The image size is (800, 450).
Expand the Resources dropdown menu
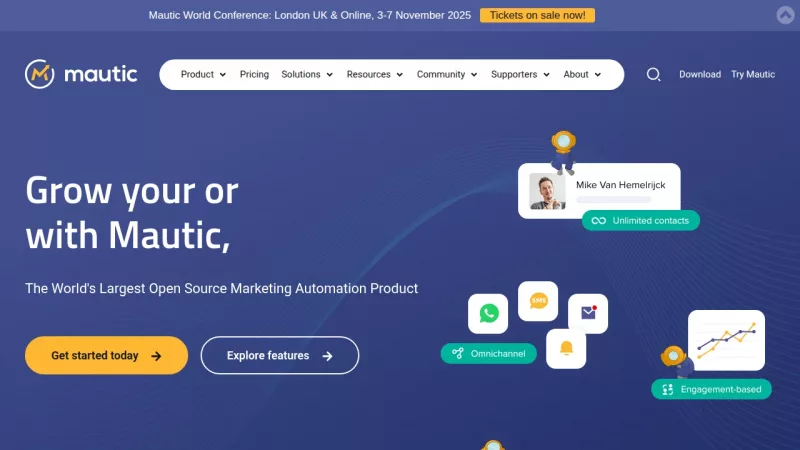tap(374, 74)
